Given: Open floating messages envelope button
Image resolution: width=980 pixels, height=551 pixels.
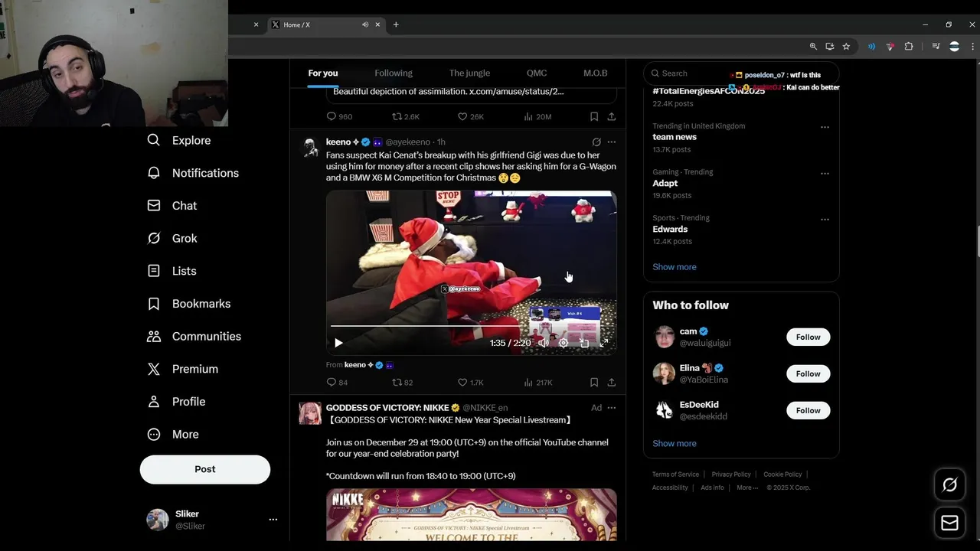Looking at the screenshot, I should click(949, 523).
